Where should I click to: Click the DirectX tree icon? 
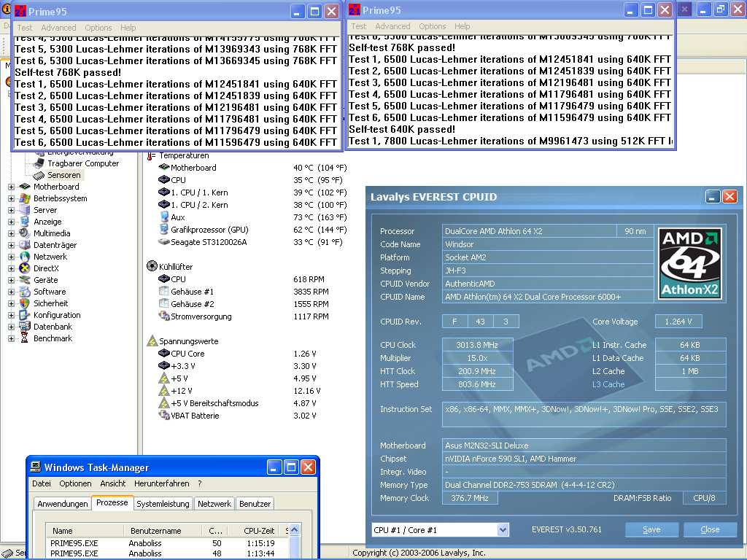[25, 268]
